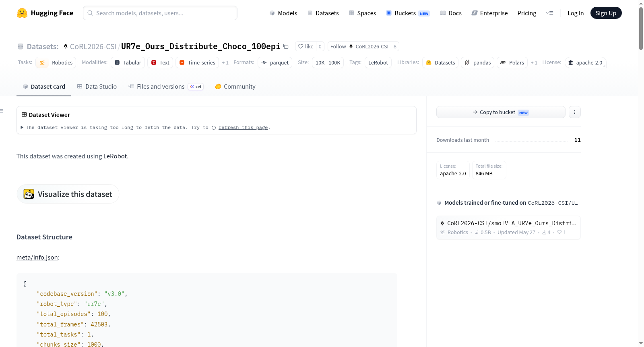Focus the search models, datasets, users field
This screenshot has height=347, width=644.
pyautogui.click(x=160, y=13)
